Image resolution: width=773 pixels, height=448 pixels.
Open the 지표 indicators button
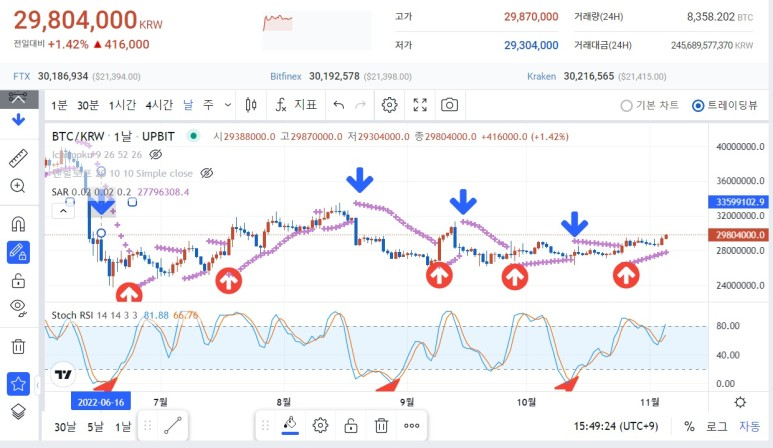(296, 105)
